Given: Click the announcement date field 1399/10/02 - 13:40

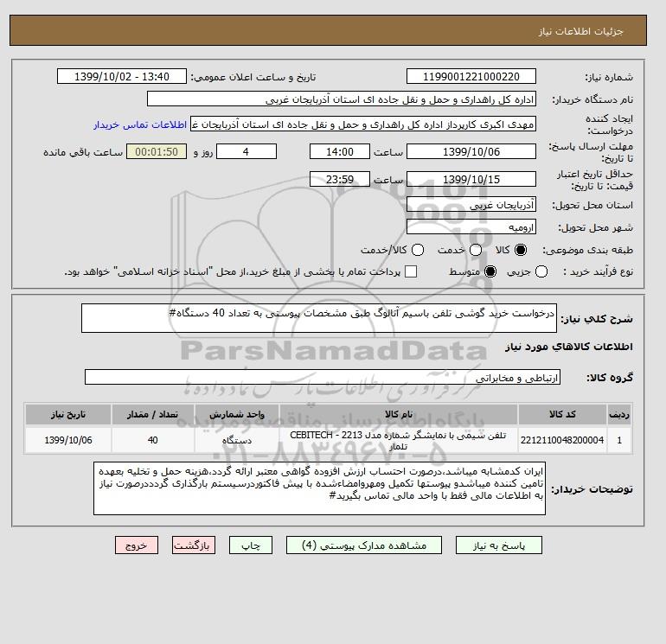Looking at the screenshot, I should [121, 76].
